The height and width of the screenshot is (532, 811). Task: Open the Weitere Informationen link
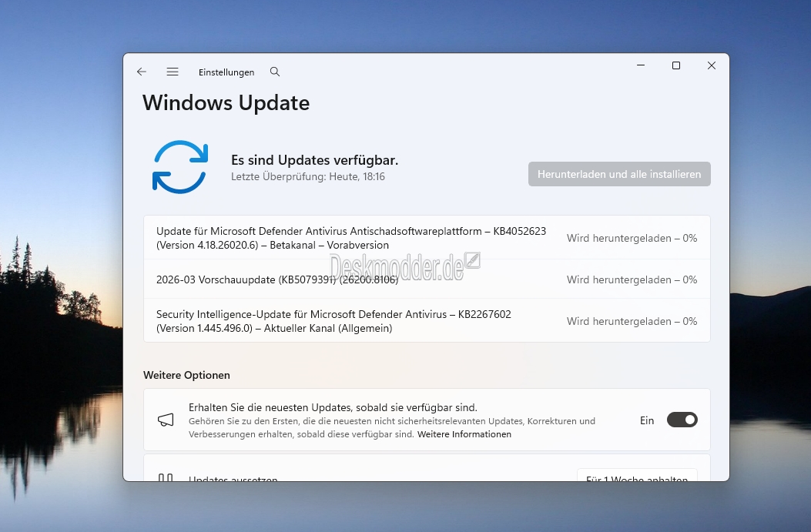464,434
